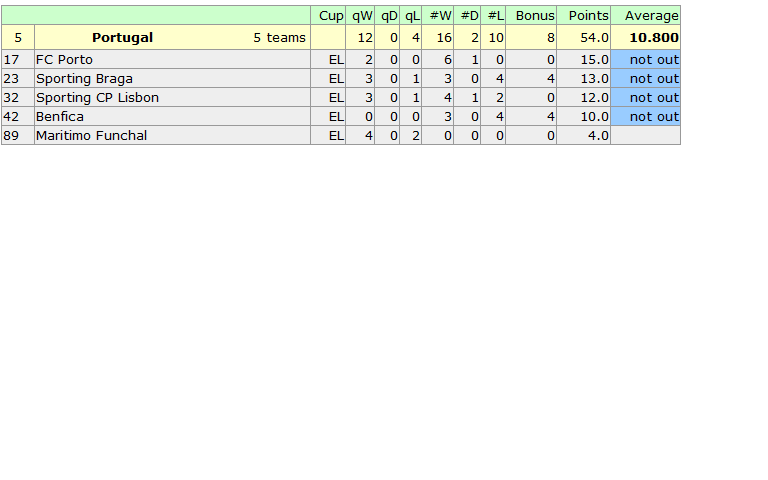Click Maritimo Funchal's rank number 89

pos(12,135)
